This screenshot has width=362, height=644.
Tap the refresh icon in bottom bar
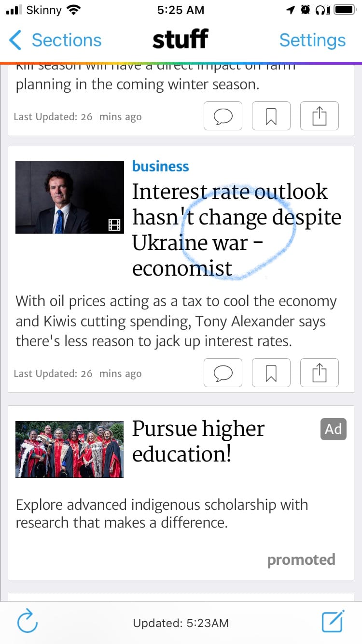point(28,622)
